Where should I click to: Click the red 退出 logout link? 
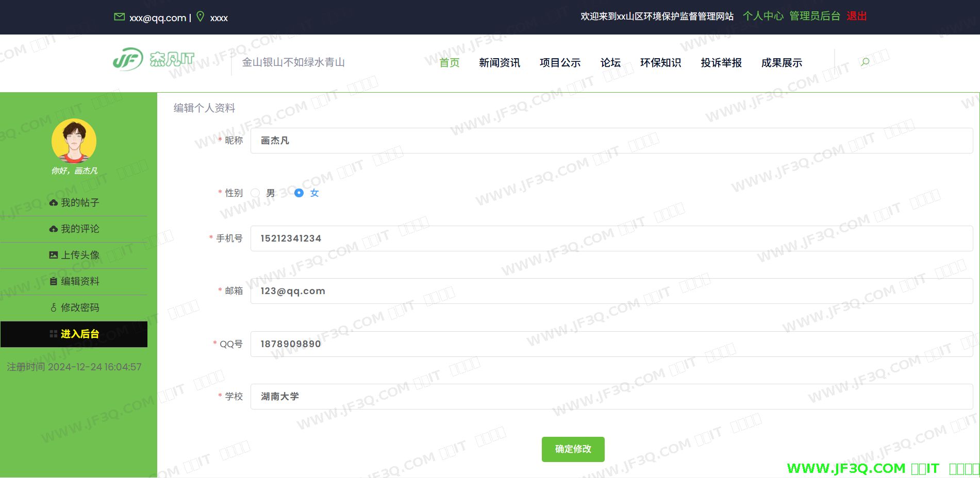856,16
